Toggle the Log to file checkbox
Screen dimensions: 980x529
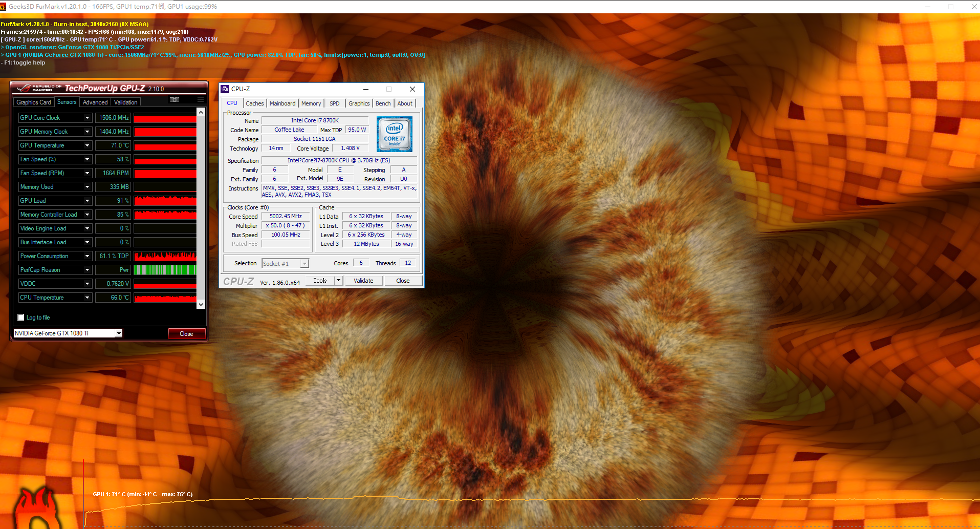(x=21, y=318)
